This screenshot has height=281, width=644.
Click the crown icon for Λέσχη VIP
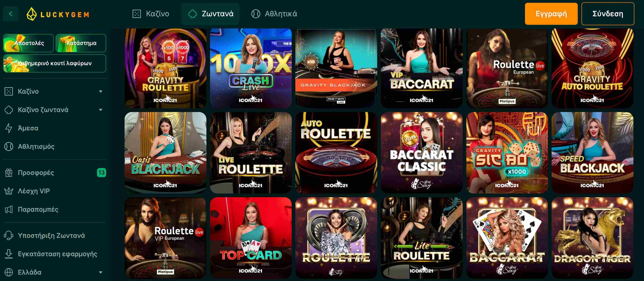tap(9, 191)
